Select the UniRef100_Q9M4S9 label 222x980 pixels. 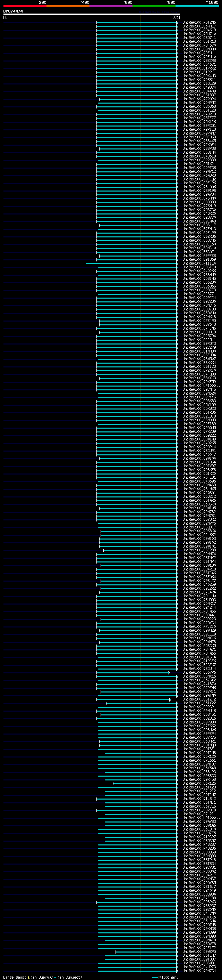199,485
